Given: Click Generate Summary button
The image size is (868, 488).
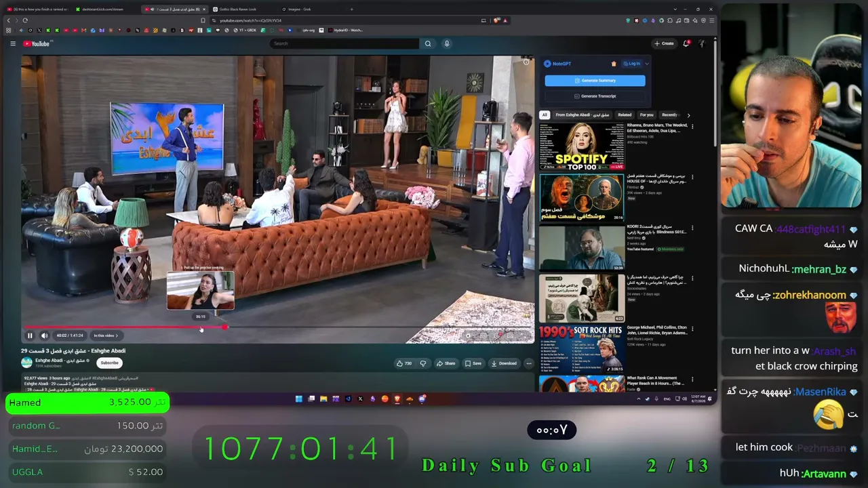Looking at the screenshot, I should [x=595, y=81].
